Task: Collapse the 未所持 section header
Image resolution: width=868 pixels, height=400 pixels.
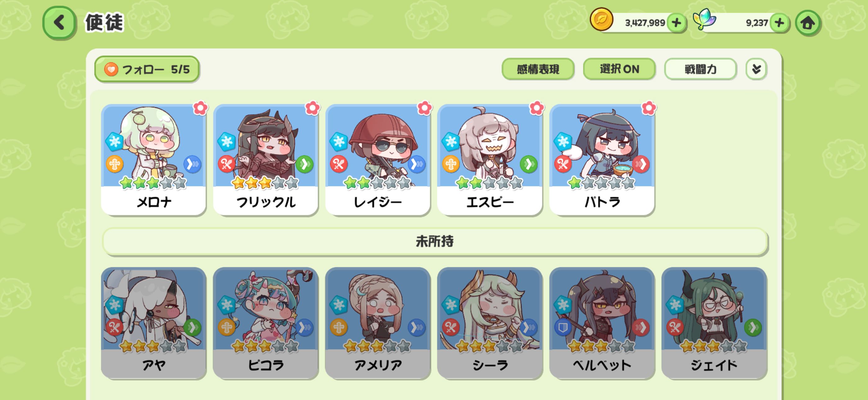Action: tap(435, 242)
